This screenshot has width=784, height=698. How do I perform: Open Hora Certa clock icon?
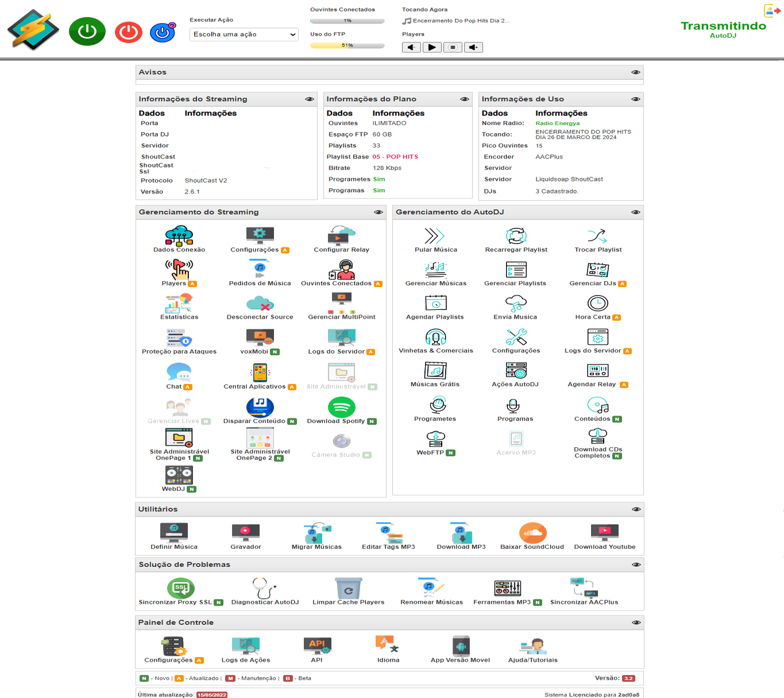tap(598, 303)
